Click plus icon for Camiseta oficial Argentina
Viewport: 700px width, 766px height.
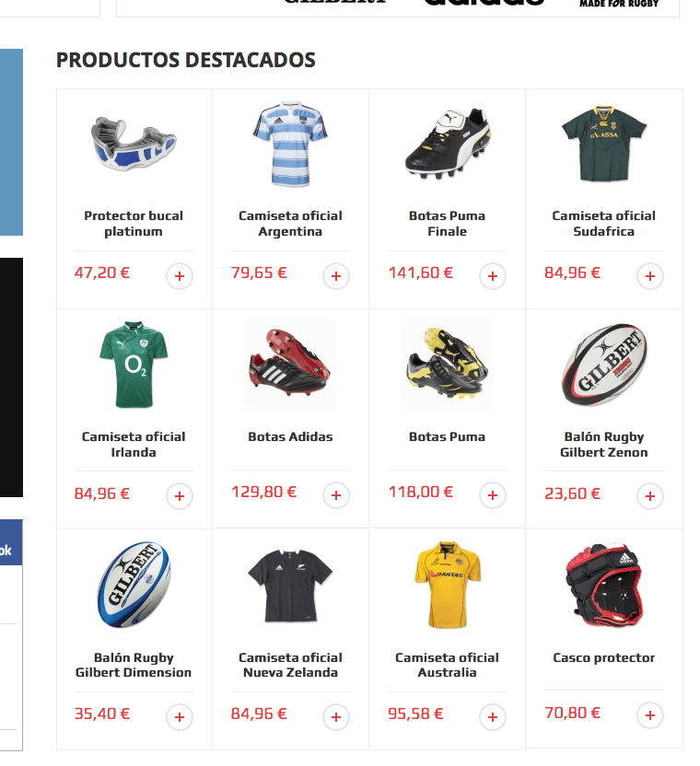[x=336, y=276]
